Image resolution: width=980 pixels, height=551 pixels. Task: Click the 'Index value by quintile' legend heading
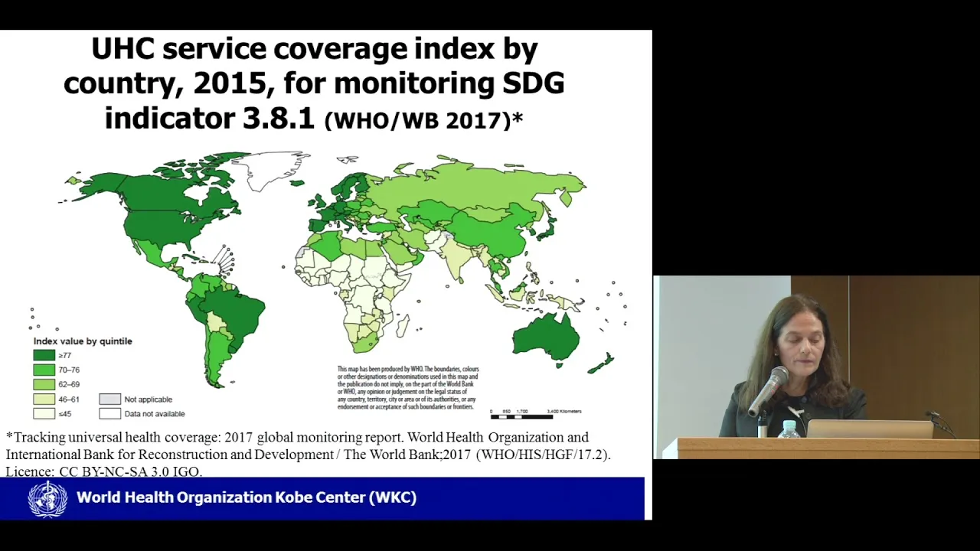(83, 341)
